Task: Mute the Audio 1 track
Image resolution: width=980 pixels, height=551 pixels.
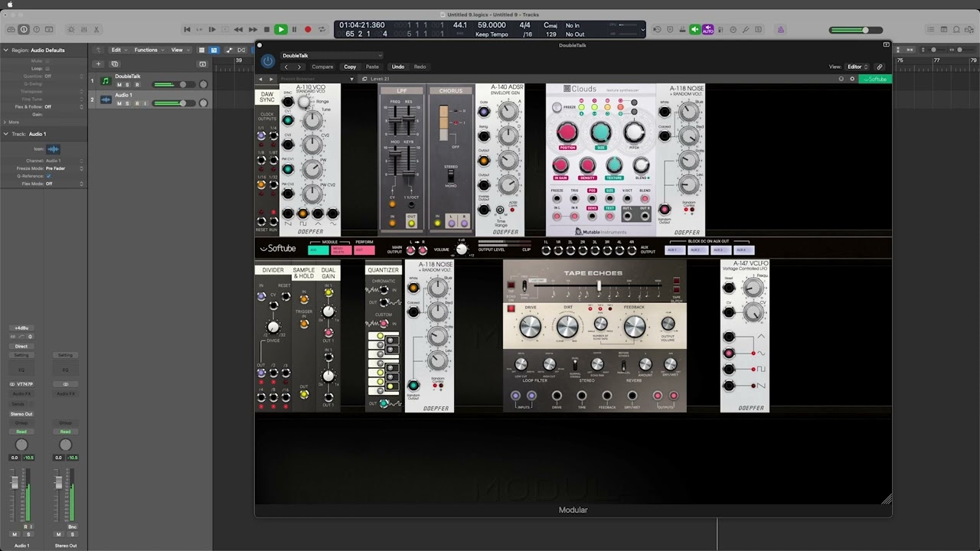Action: [x=119, y=103]
